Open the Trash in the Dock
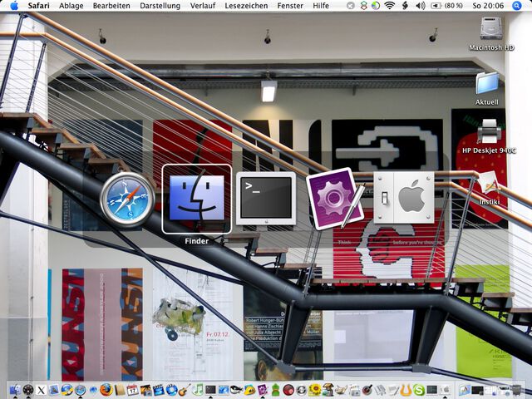The width and height of the screenshot is (532, 399). pyautogui.click(x=516, y=390)
